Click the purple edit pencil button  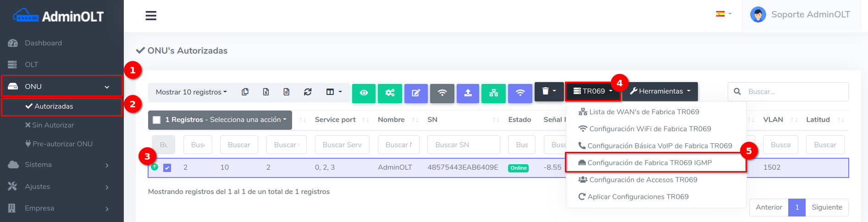416,93
